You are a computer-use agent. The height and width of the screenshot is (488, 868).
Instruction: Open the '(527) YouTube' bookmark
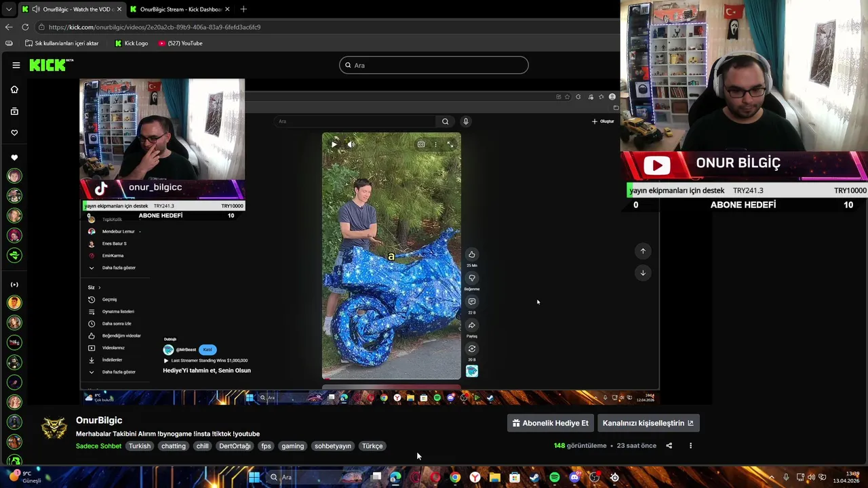[x=180, y=43]
